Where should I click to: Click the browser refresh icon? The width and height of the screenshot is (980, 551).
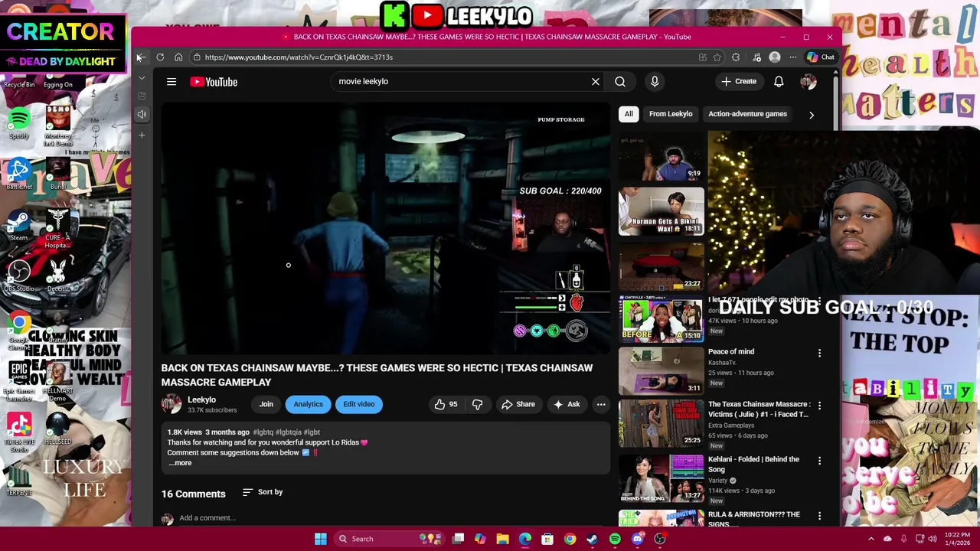160,57
